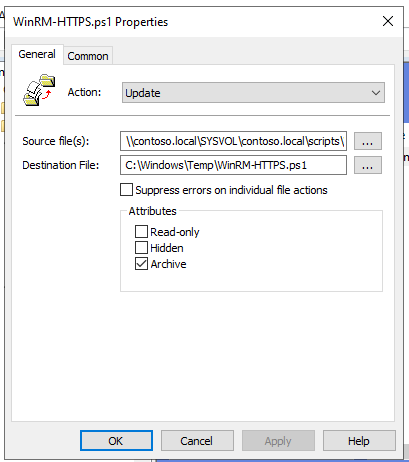
Task: Click the Cancel button
Action: pos(197,441)
